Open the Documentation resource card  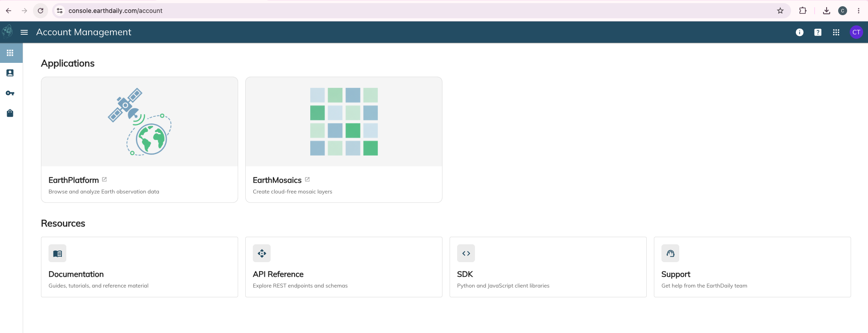pos(139,267)
